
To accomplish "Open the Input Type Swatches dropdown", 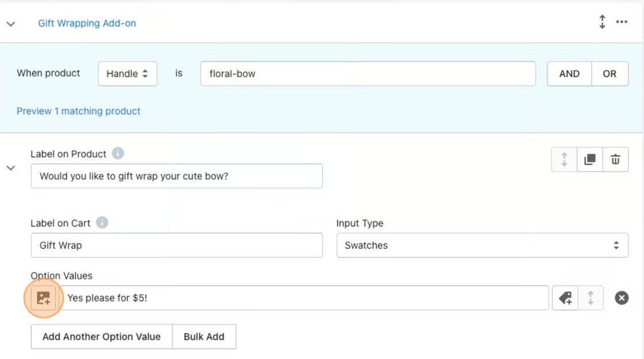I will [482, 245].
